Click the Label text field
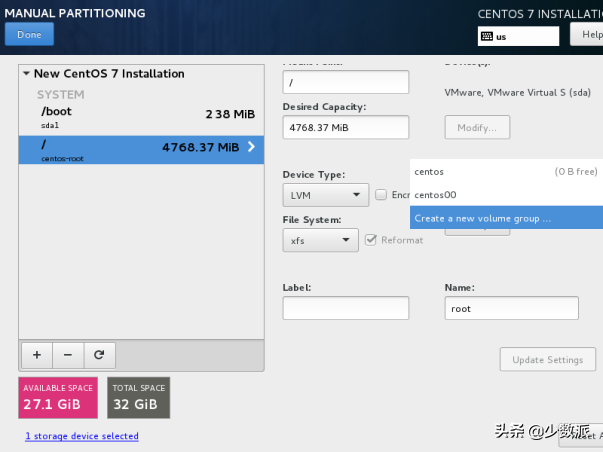The width and height of the screenshot is (603, 452). click(345, 309)
